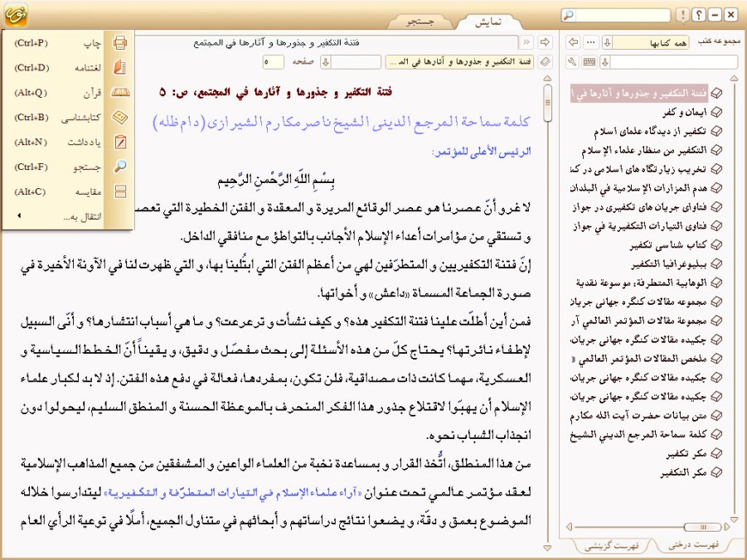Viewport: 747px width, 560px height.
Task: Click the right arrow of the book list horizontal scrollbar
Action: 726,527
